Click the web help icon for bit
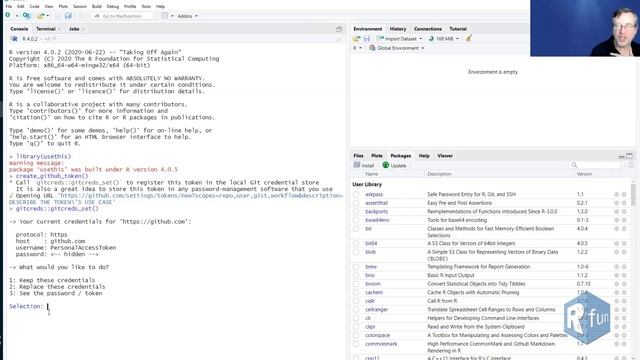The image size is (640, 360). click(617, 229)
